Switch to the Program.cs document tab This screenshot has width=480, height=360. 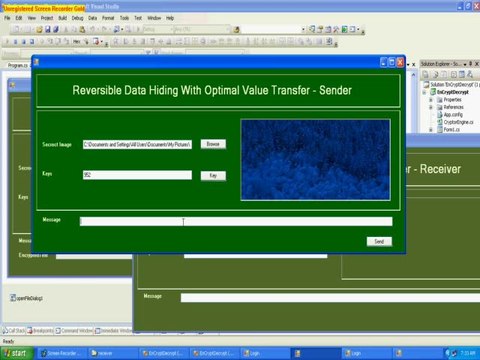pyautogui.click(x=18, y=65)
